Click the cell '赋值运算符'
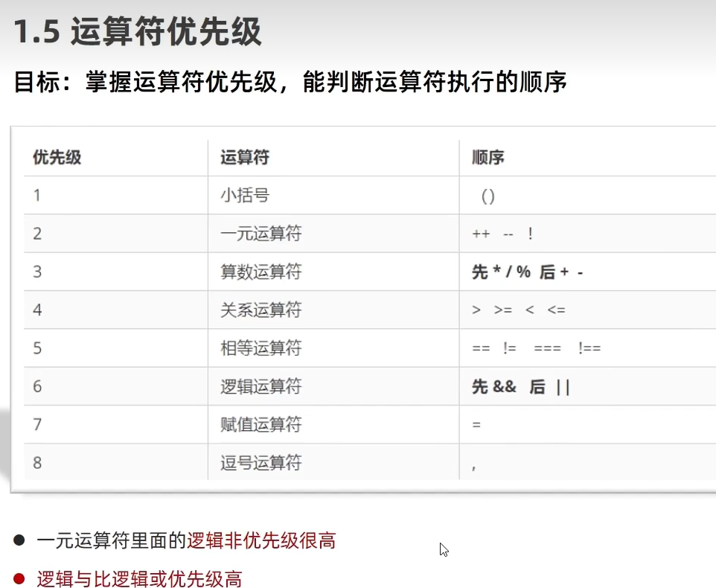The width and height of the screenshot is (716, 588). click(260, 424)
